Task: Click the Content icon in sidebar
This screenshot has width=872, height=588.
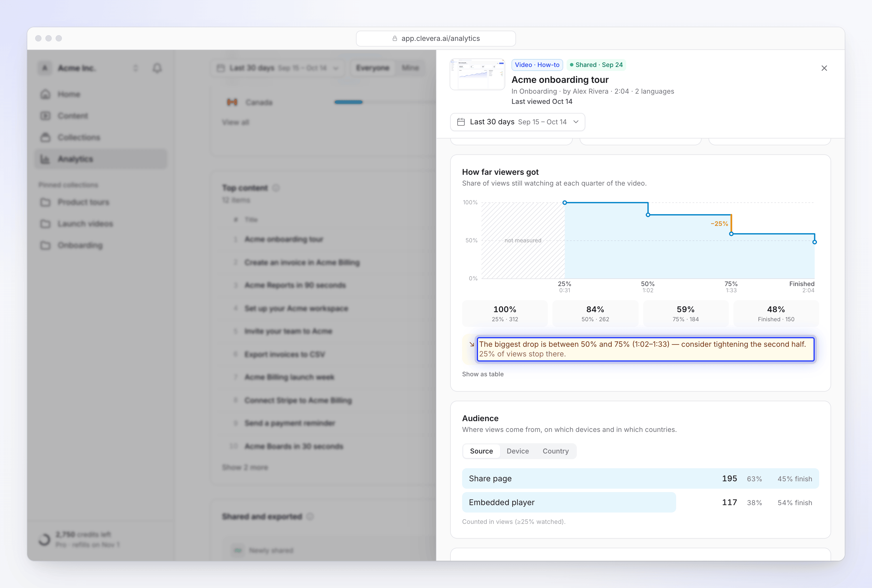Action: (45, 116)
